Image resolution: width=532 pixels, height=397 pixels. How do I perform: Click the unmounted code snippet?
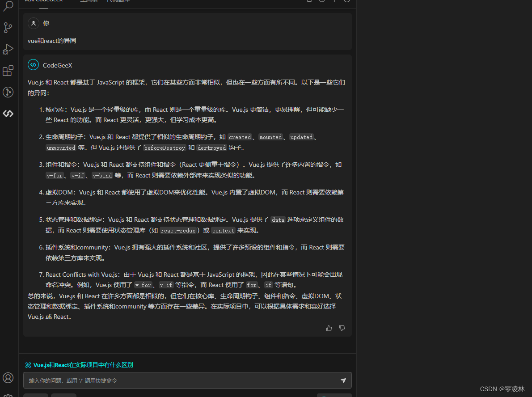(61, 148)
